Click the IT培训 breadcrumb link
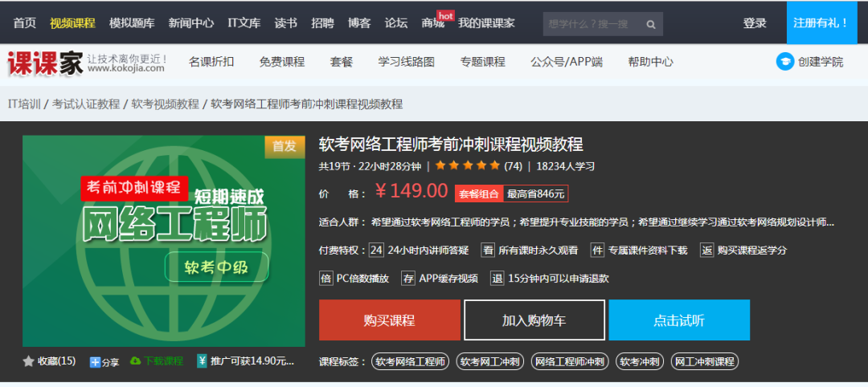 tap(24, 104)
